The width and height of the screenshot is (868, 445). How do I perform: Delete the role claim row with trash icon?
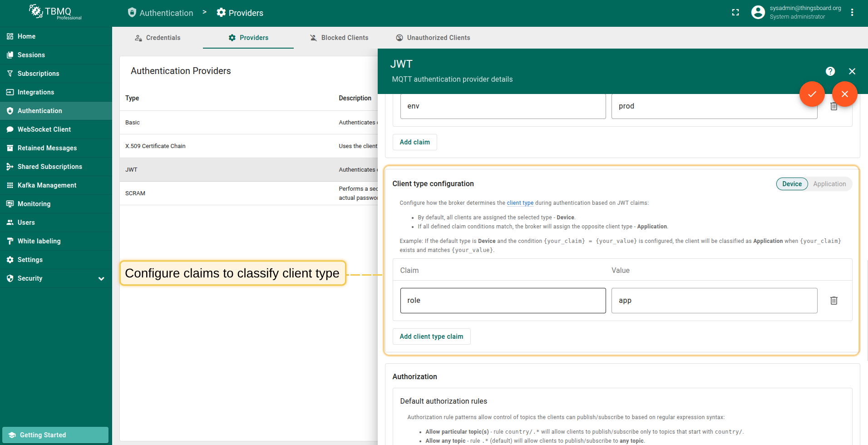tap(833, 301)
